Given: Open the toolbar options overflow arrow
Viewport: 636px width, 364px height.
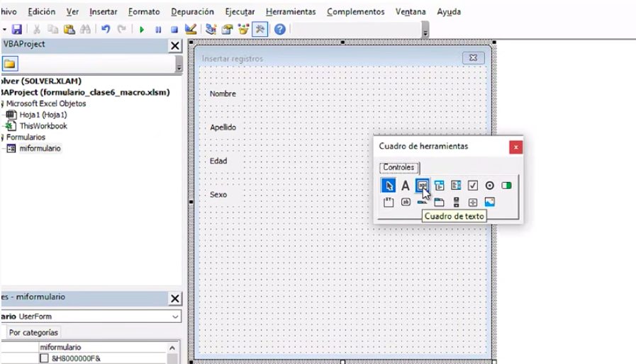Looking at the screenshot, I should click(425, 30).
